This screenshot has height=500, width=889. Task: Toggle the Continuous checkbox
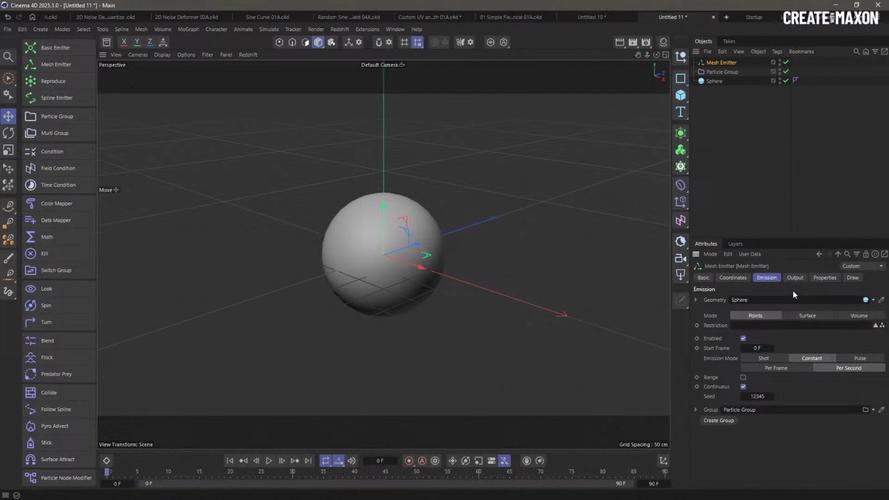[x=743, y=387]
